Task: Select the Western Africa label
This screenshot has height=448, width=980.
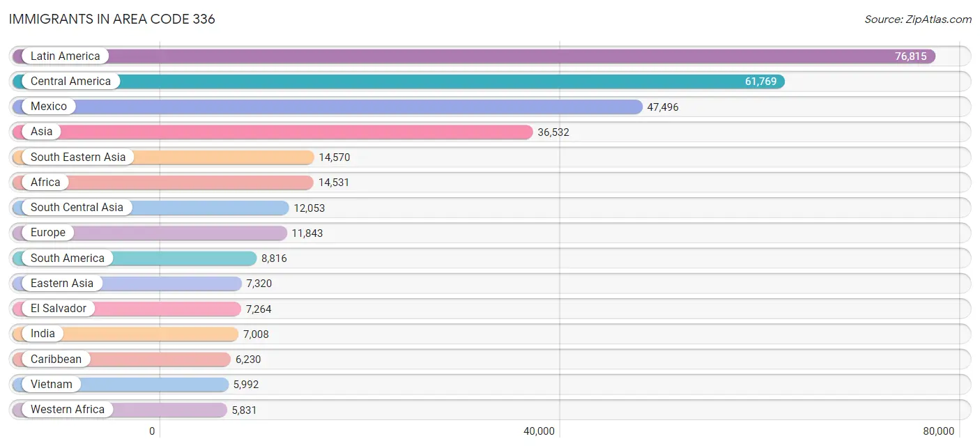Action: coord(67,409)
